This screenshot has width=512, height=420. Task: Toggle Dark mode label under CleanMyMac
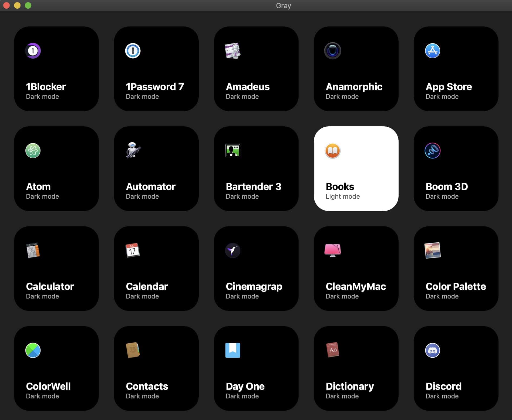click(342, 296)
